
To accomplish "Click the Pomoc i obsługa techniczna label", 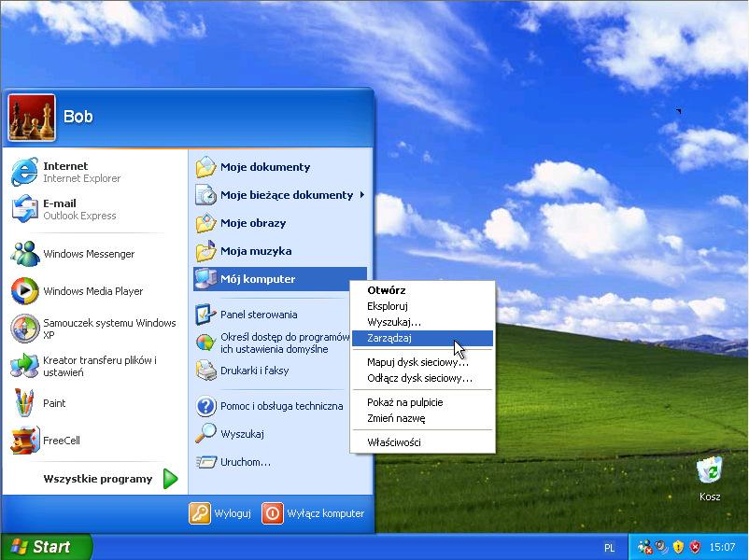I will coord(282,406).
